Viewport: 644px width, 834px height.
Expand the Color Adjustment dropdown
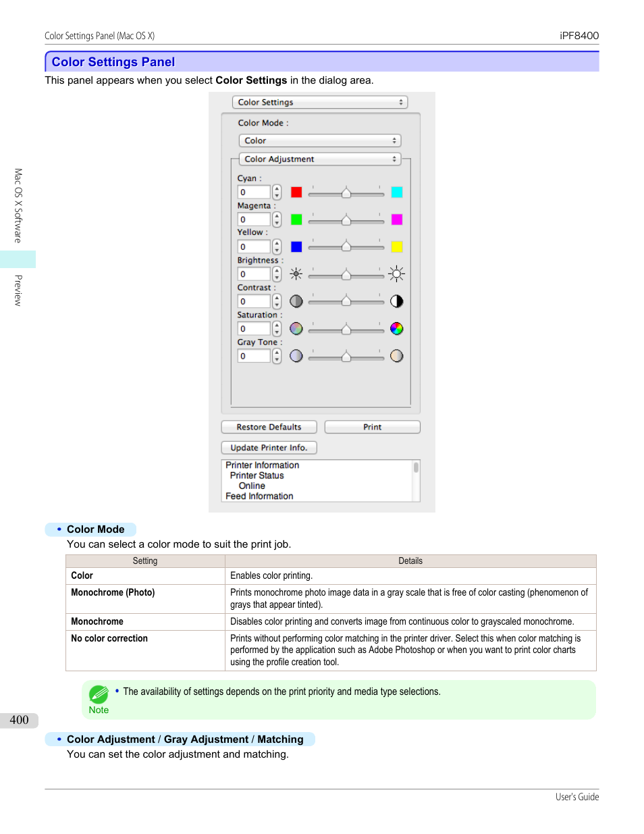coord(319,159)
